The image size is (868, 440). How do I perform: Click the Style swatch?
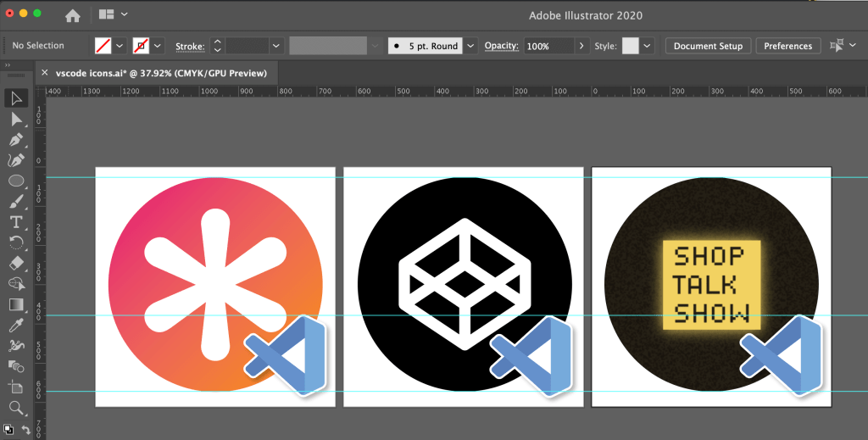click(x=631, y=46)
